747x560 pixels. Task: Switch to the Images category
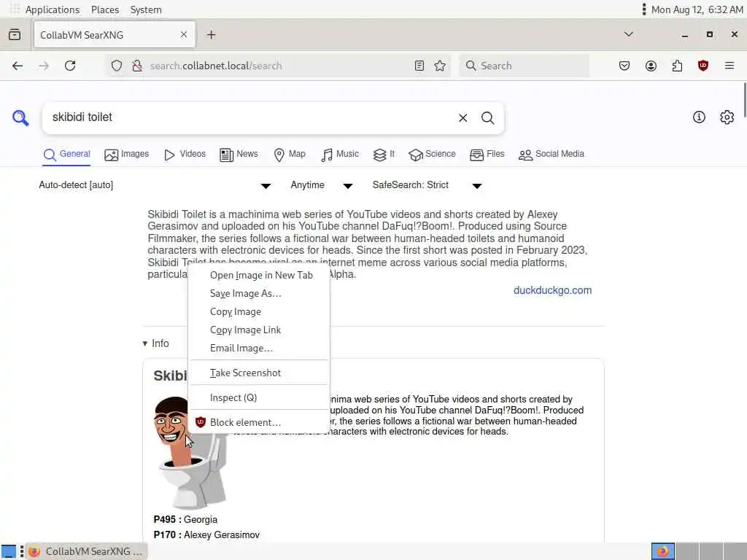click(x=127, y=155)
